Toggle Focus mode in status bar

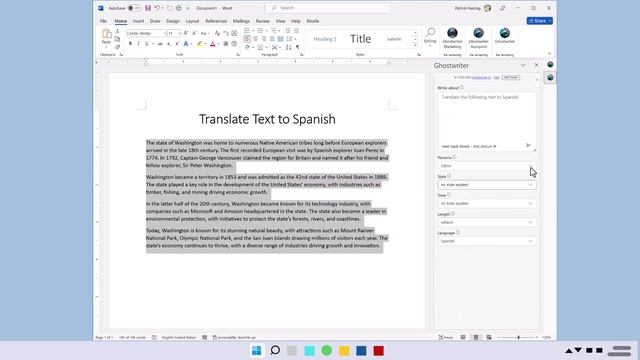[x=445, y=338]
